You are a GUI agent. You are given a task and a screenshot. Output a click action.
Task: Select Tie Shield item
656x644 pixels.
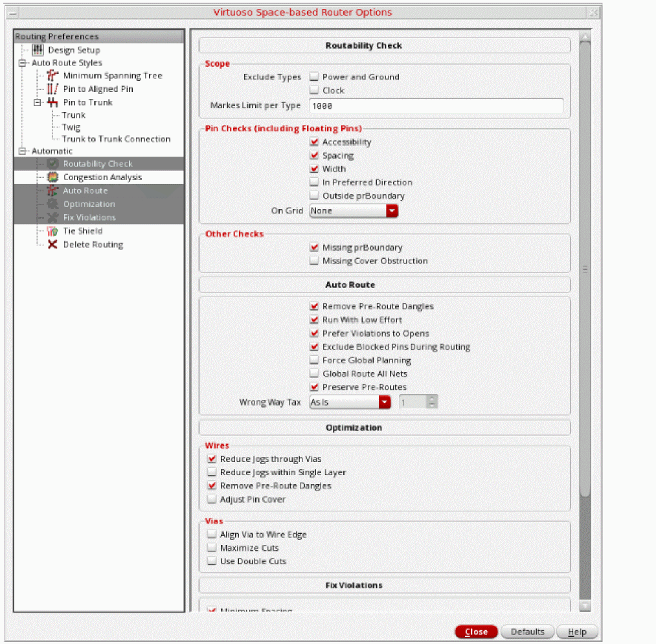(x=83, y=231)
